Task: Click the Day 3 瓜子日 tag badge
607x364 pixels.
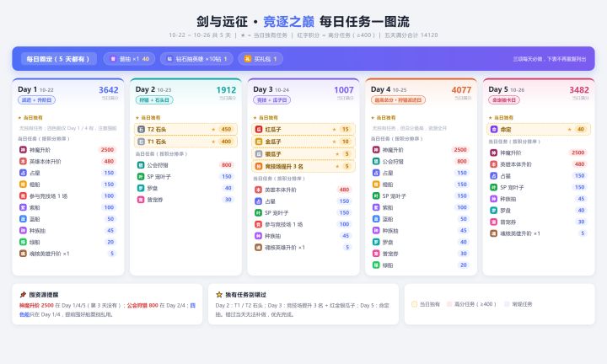Action: pyautogui.click(x=271, y=100)
